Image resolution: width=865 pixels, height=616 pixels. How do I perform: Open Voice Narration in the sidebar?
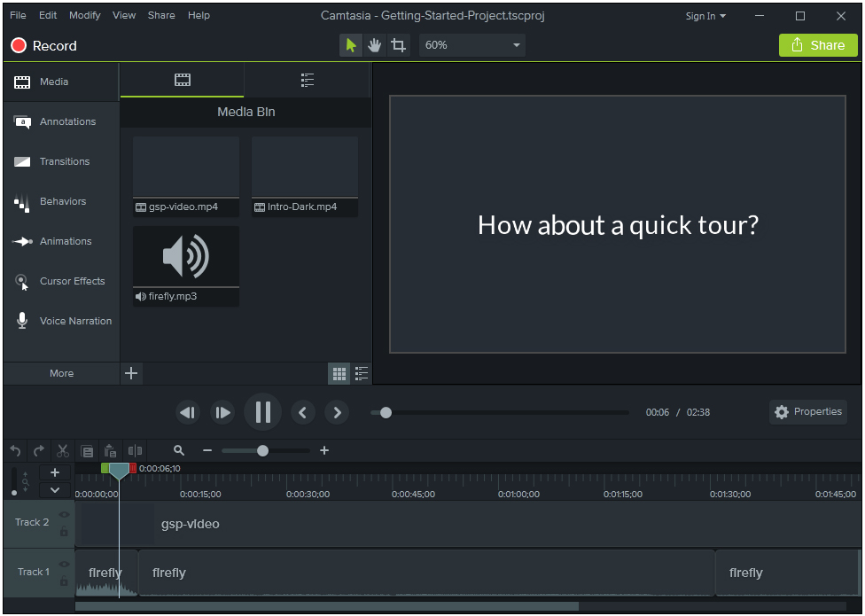(x=61, y=321)
